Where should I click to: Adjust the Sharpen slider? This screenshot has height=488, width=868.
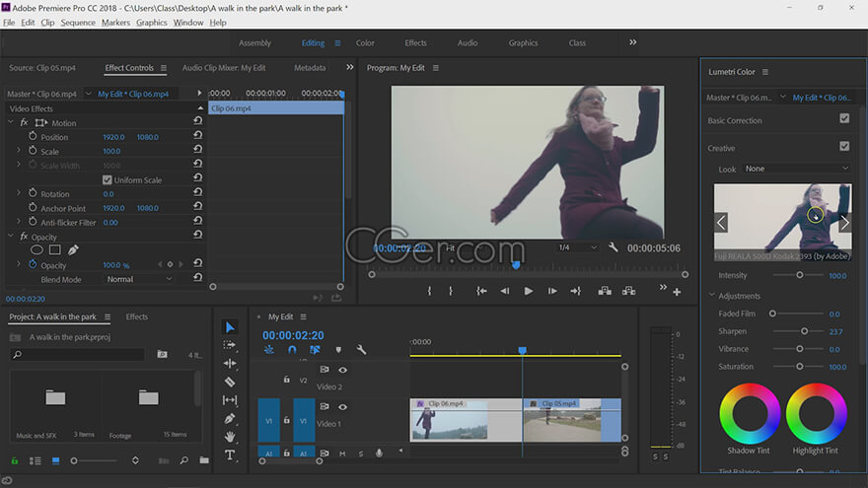[804, 331]
